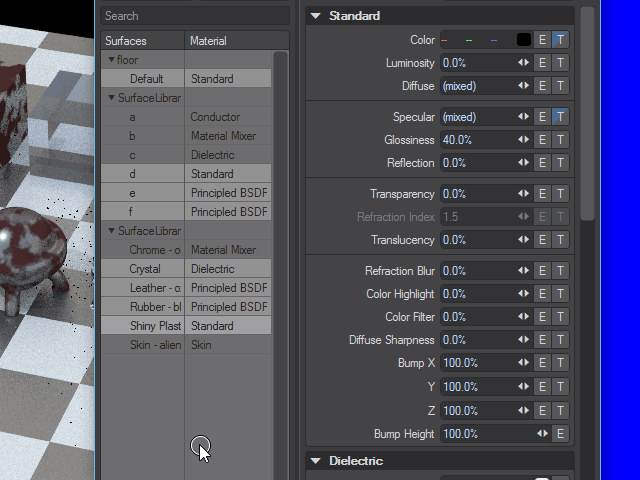The height and width of the screenshot is (480, 640).
Task: Expand the Dielectric section
Action: click(x=316, y=461)
